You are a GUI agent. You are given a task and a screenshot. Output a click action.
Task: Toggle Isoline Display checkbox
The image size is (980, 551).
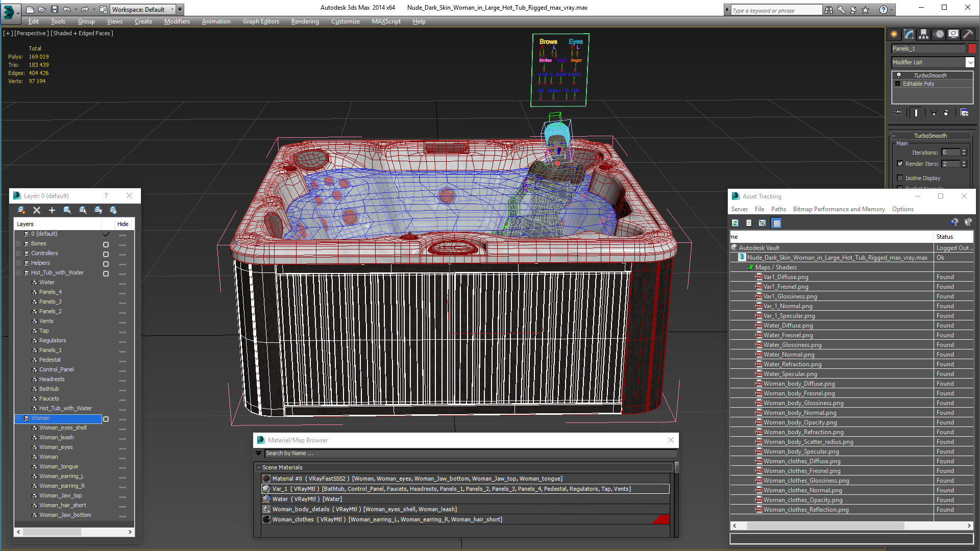[900, 178]
